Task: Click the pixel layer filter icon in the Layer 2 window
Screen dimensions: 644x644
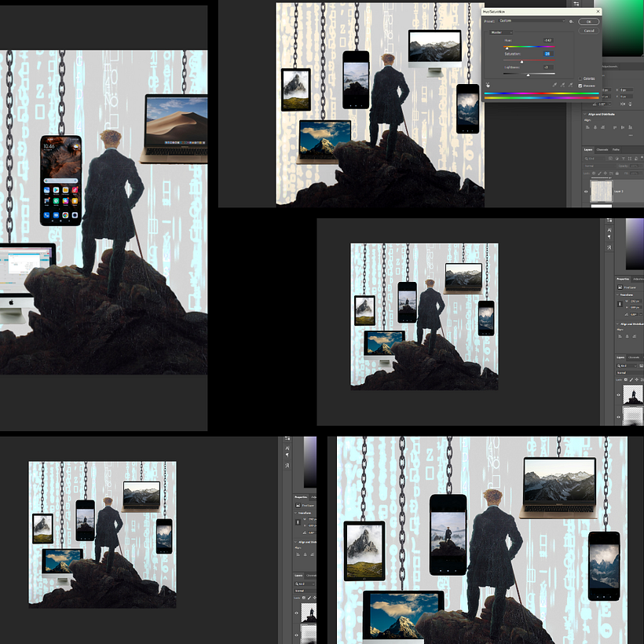Action: pyautogui.click(x=610, y=159)
